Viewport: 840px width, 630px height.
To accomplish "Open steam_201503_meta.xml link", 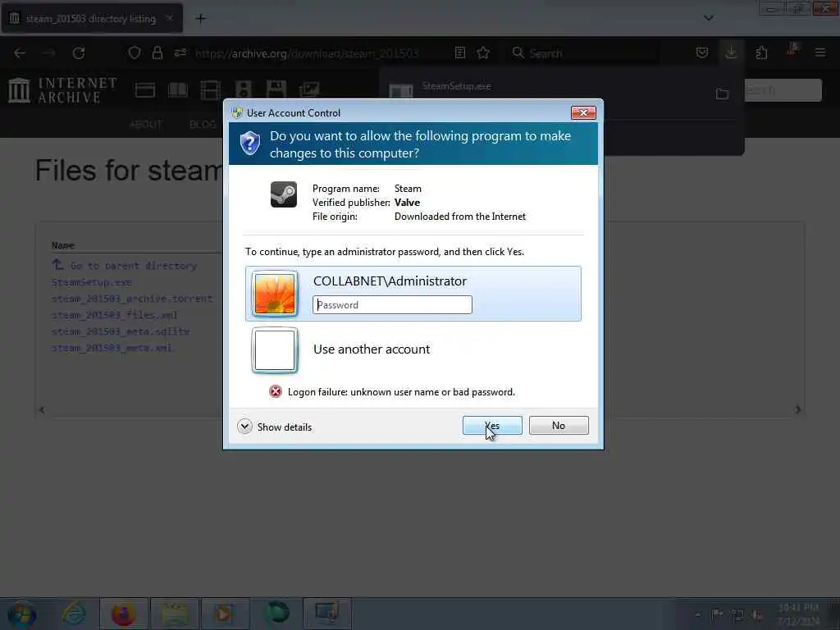I will [112, 348].
